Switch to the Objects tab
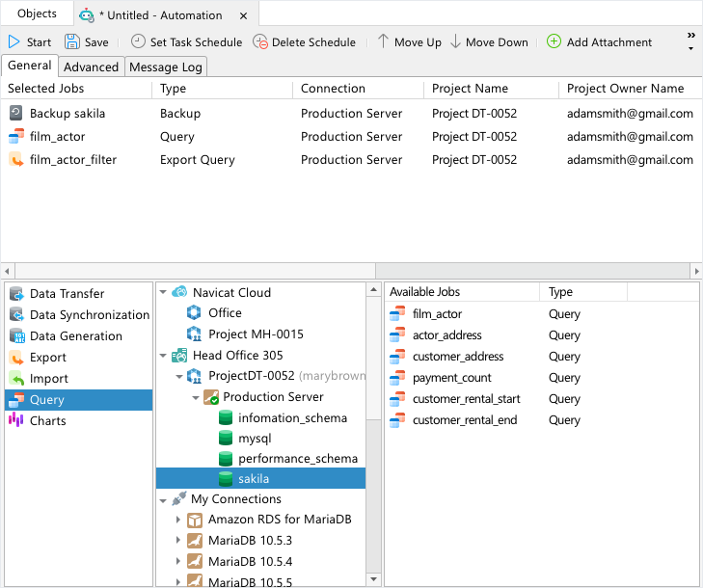This screenshot has height=588, width=703. [x=37, y=13]
